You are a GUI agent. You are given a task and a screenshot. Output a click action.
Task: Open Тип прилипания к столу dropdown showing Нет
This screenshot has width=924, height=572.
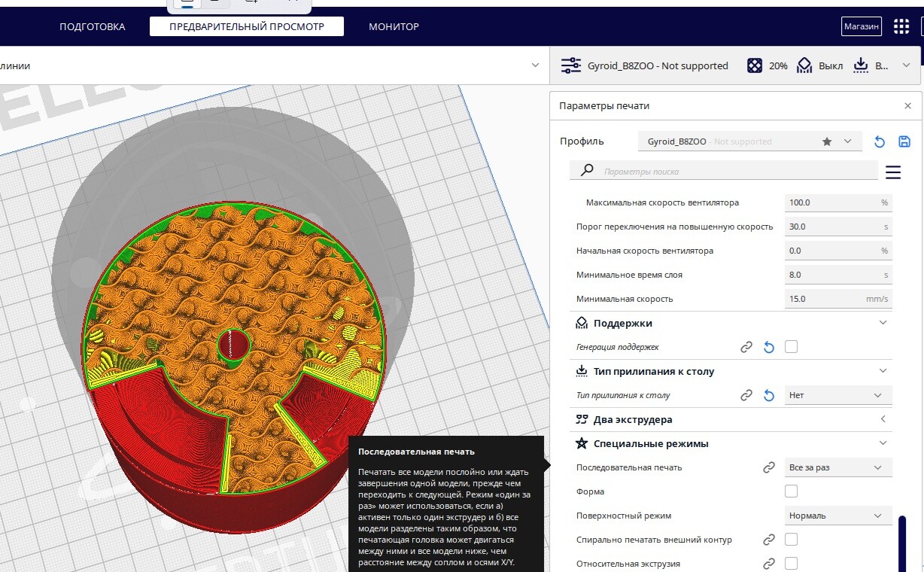tap(838, 395)
